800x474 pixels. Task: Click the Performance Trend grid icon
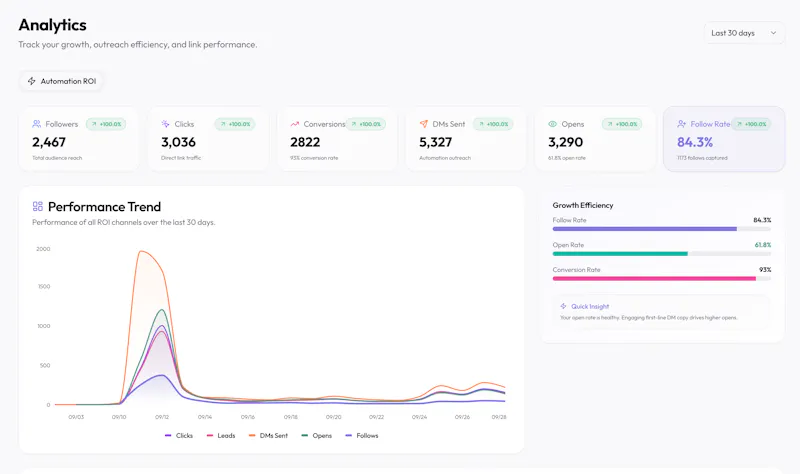coord(38,207)
